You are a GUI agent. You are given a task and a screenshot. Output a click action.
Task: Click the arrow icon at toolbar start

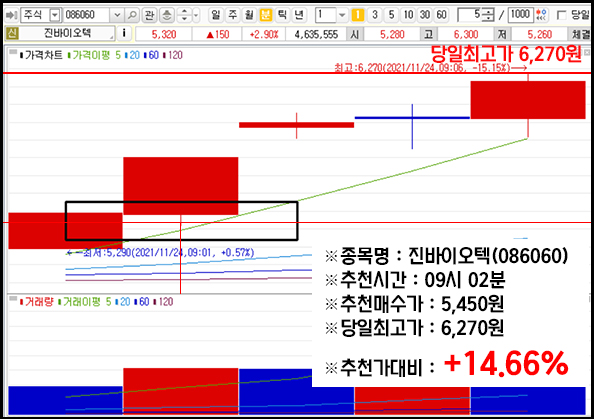click(x=12, y=15)
